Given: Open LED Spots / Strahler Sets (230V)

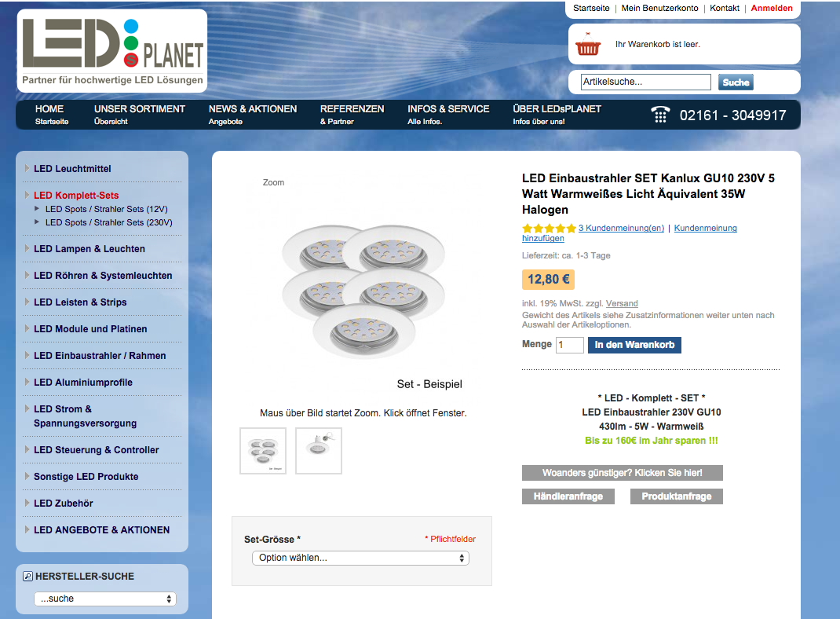Looking at the screenshot, I should click(x=109, y=222).
